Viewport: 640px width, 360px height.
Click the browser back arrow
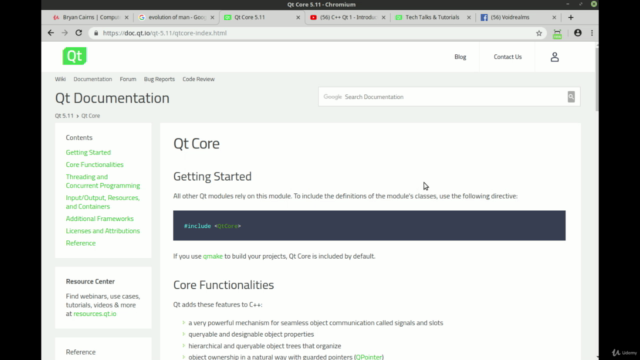(x=51, y=33)
